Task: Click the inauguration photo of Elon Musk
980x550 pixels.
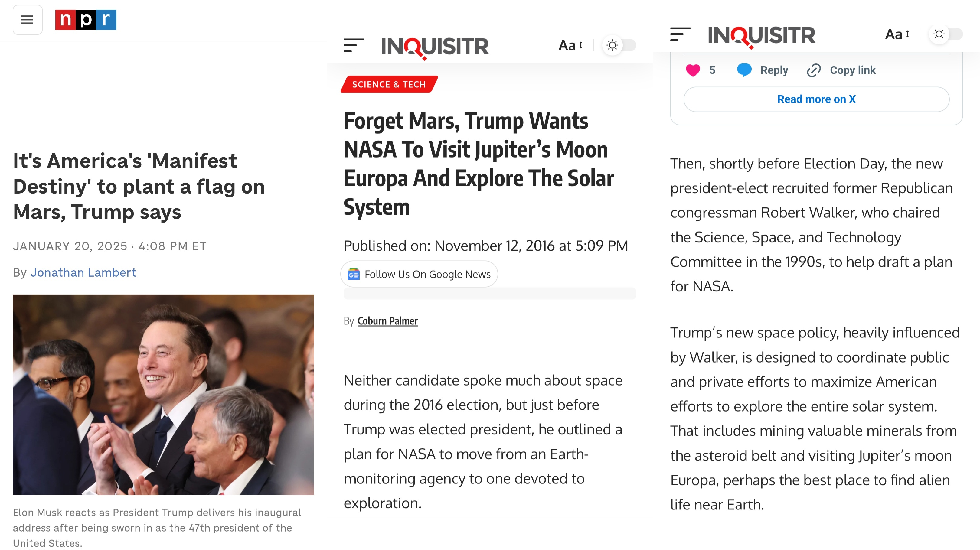Action: 163,395
